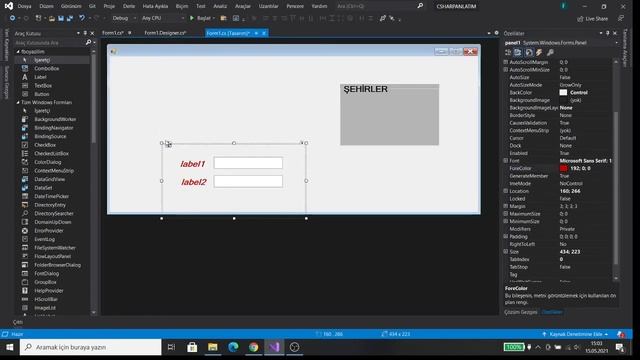
Task: Click the textbox next to label2
Action: (x=248, y=182)
